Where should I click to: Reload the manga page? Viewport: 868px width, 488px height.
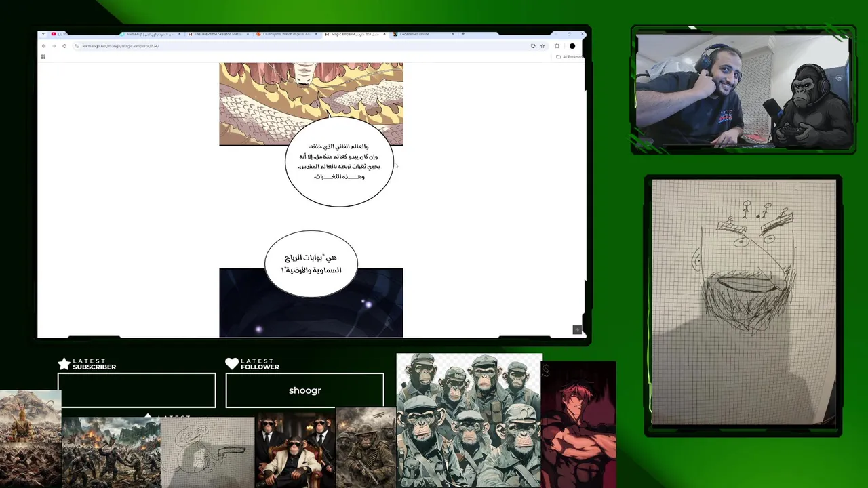64,46
